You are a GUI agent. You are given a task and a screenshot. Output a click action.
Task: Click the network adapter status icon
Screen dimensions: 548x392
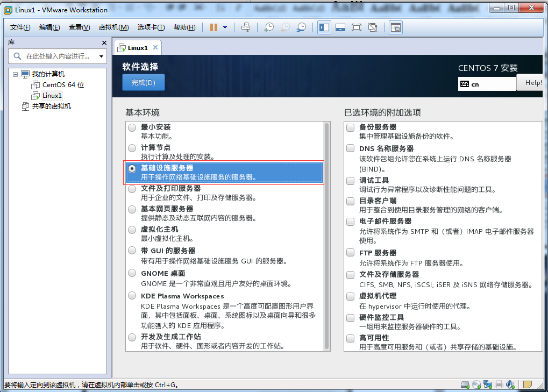point(488,384)
